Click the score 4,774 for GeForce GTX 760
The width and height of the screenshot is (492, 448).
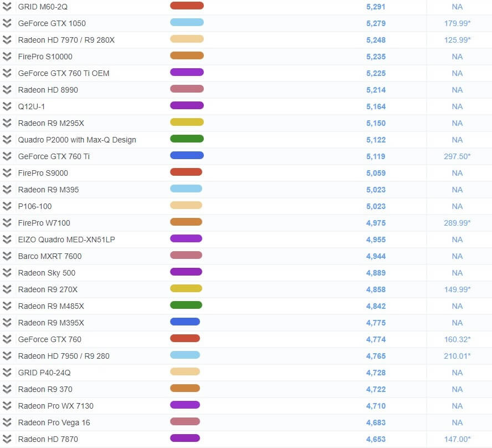(376, 340)
